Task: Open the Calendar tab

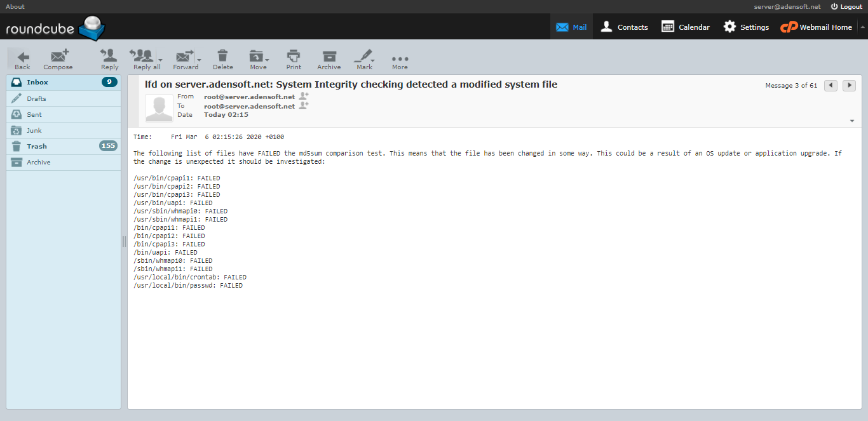Action: point(686,27)
